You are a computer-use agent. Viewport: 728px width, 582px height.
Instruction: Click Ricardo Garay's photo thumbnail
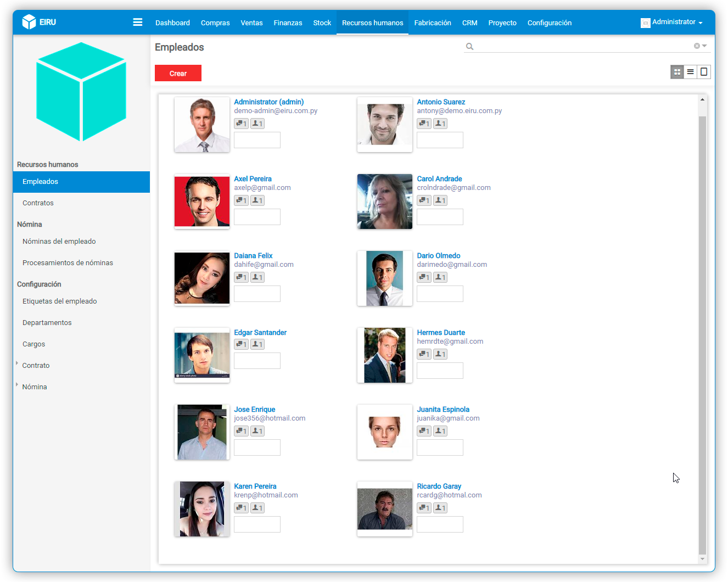click(385, 509)
